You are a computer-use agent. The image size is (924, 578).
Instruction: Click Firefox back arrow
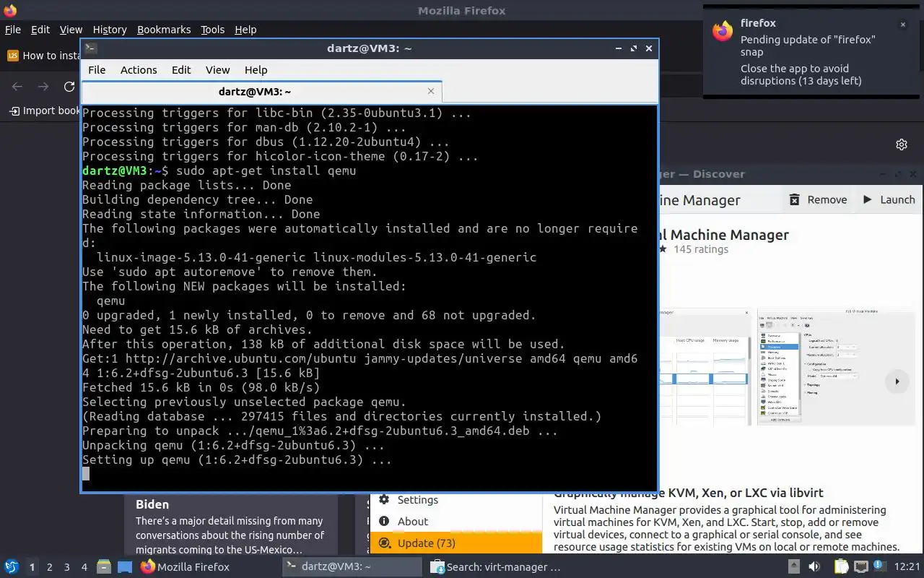(x=17, y=87)
